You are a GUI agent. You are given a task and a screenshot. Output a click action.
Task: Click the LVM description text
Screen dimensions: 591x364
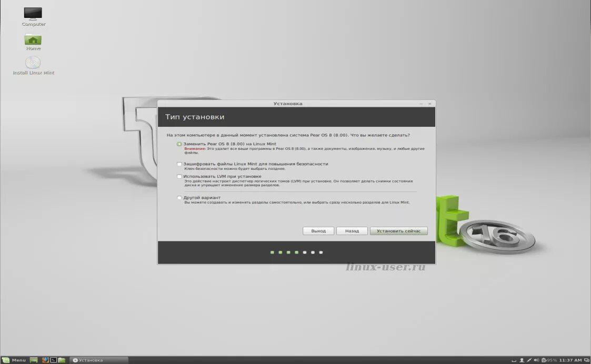coord(298,183)
